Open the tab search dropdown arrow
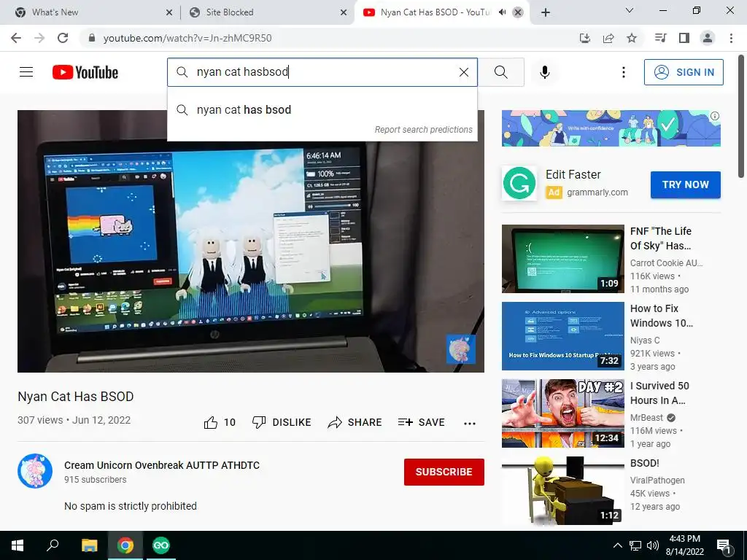This screenshot has width=747, height=560. point(630,10)
